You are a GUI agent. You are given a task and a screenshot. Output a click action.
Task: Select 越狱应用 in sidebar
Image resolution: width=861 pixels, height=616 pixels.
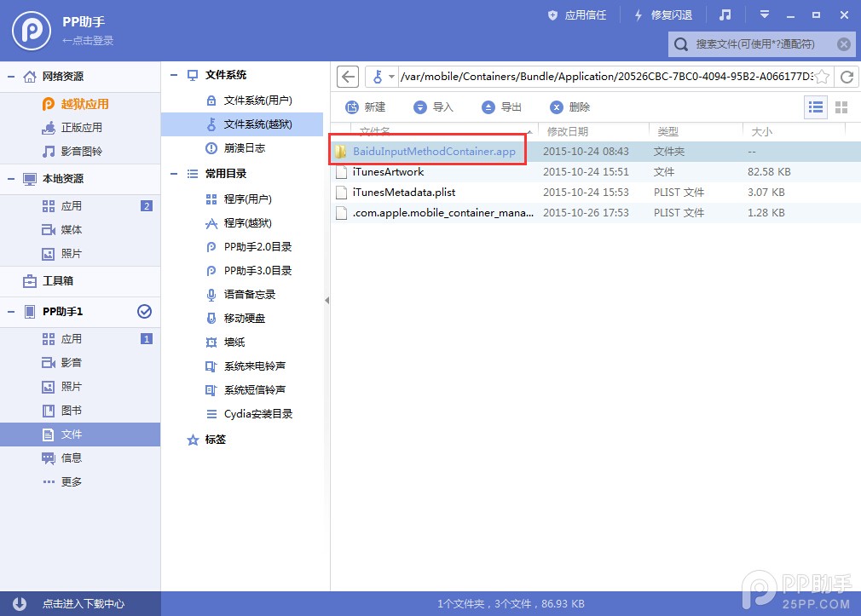[x=84, y=104]
